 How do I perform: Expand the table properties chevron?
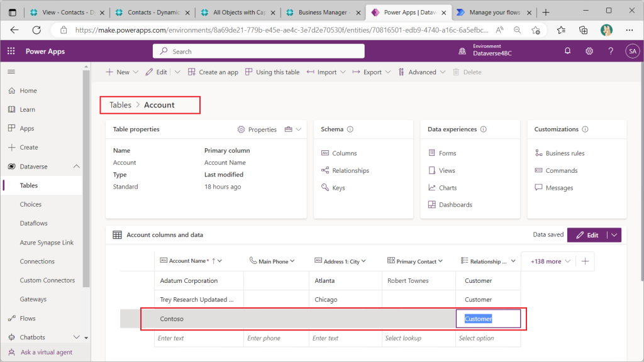[x=299, y=129]
